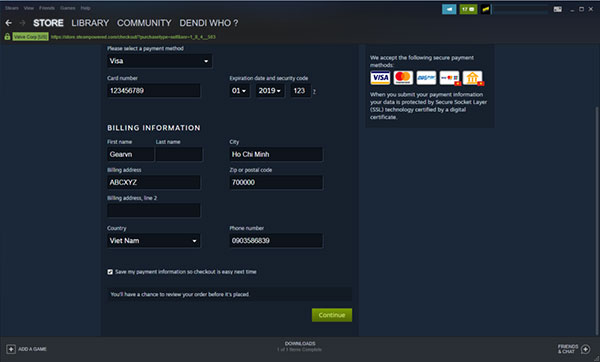Open the blue announcements icon in top bar
Screen dimensions: 600x362
[449, 9]
